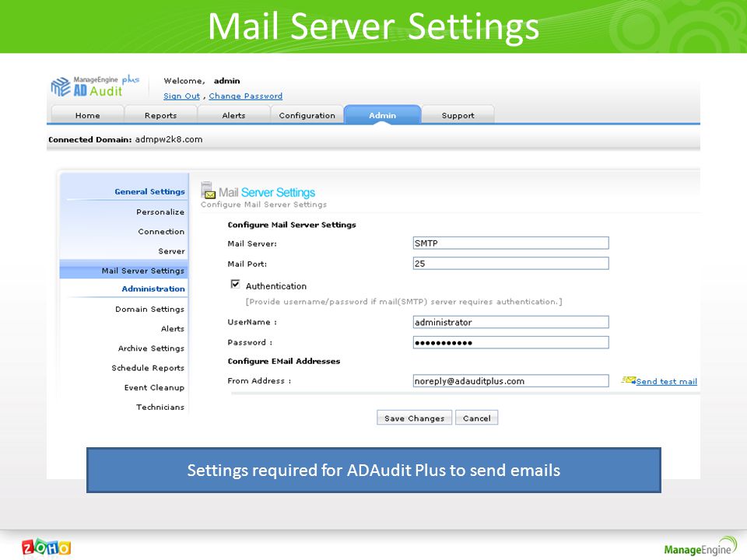Uncheck the Authentication checkbox
This screenshot has width=747, height=560.
point(235,285)
